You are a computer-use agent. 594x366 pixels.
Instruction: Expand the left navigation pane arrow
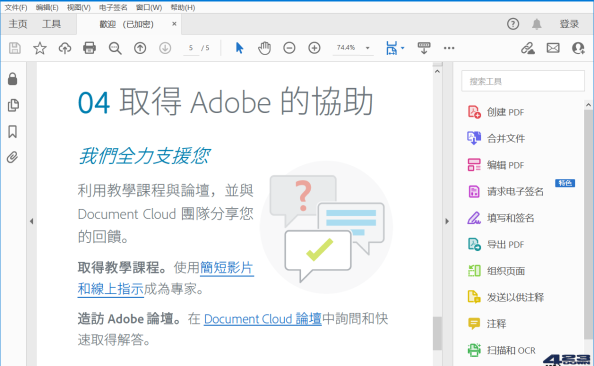point(31,221)
